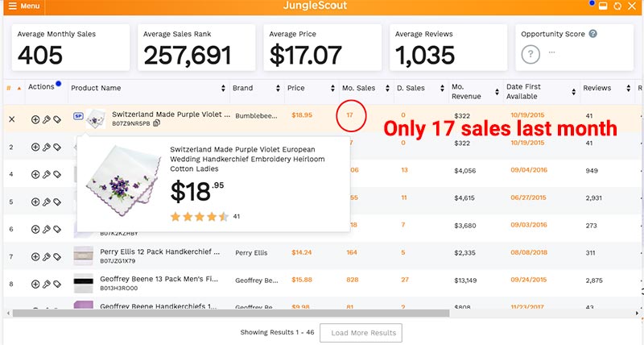Click the Load More Results button
The width and height of the screenshot is (644, 345).
pyautogui.click(x=361, y=333)
